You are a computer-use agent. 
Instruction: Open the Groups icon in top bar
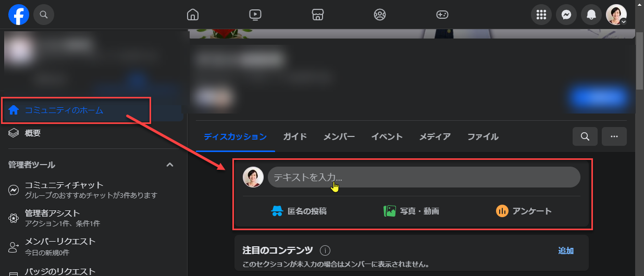click(380, 15)
